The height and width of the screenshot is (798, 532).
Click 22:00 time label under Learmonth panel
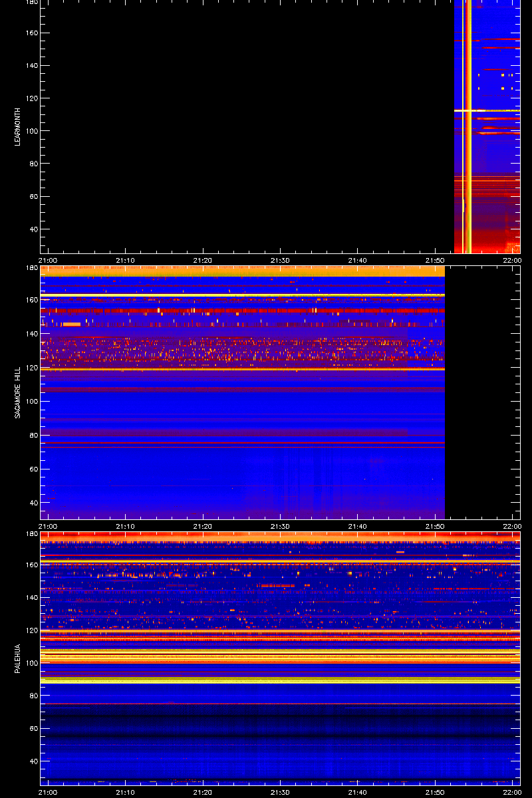tap(512, 260)
